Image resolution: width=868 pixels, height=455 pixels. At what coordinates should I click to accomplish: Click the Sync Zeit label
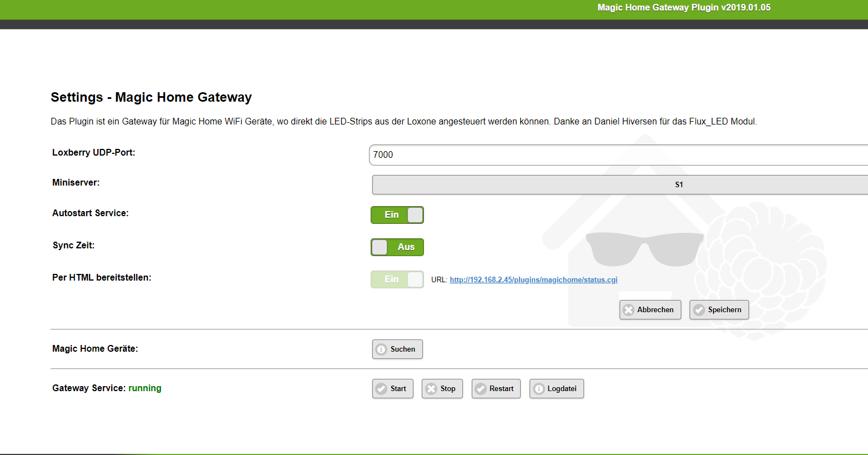[74, 246]
